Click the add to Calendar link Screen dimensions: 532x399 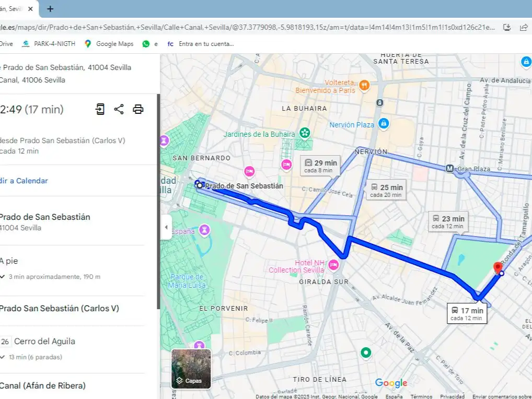click(24, 181)
